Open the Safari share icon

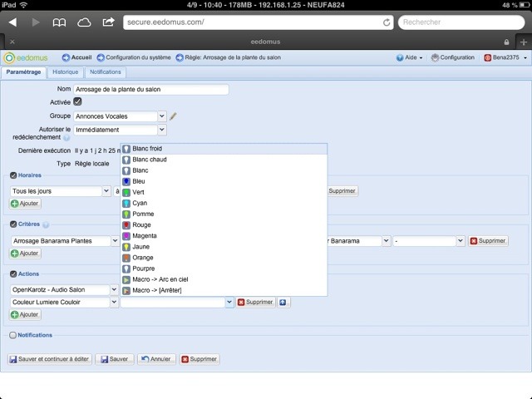(x=109, y=22)
